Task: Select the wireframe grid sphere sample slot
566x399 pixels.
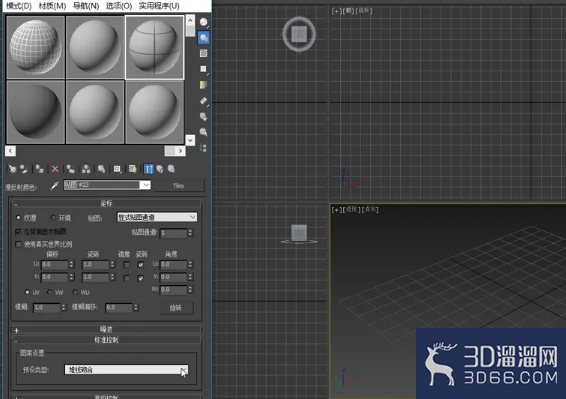Action: (36, 47)
